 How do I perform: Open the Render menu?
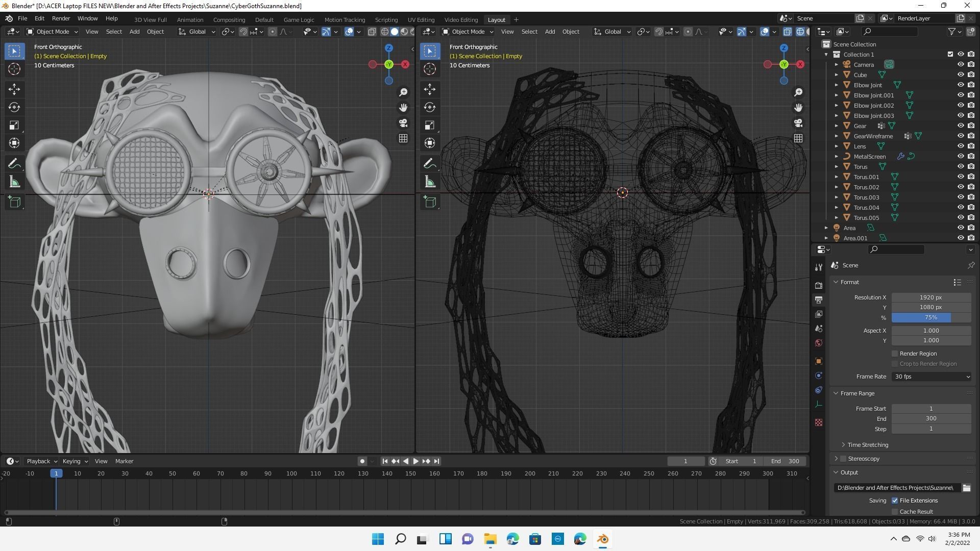(x=61, y=18)
